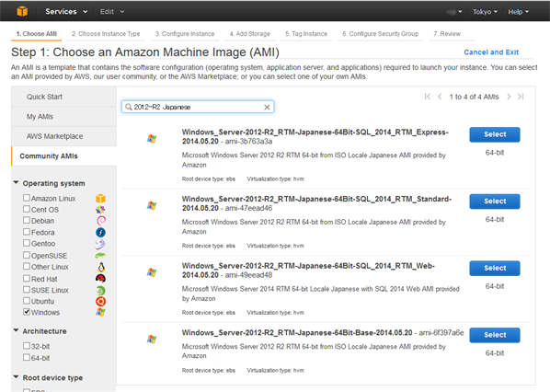The height and width of the screenshot is (392, 550).
Task: Go to step 2 Choose Instance Type
Action: click(x=106, y=34)
